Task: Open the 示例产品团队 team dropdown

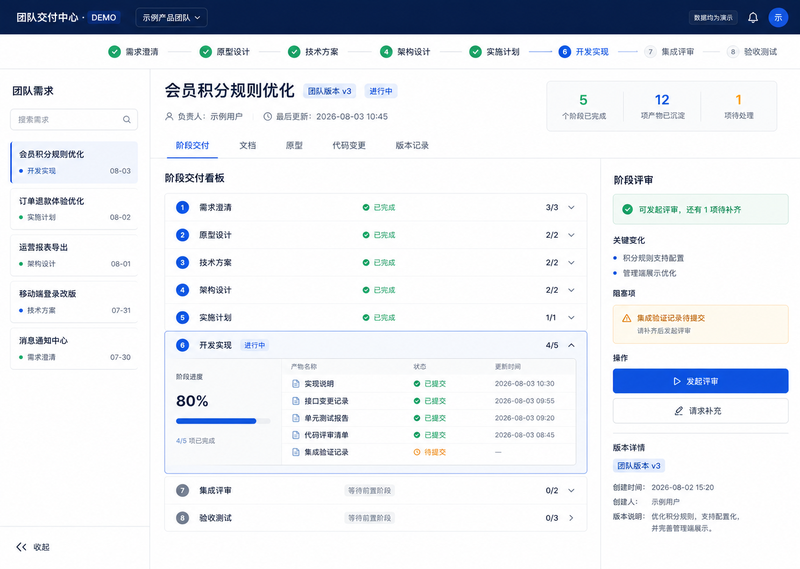Action: [x=171, y=17]
